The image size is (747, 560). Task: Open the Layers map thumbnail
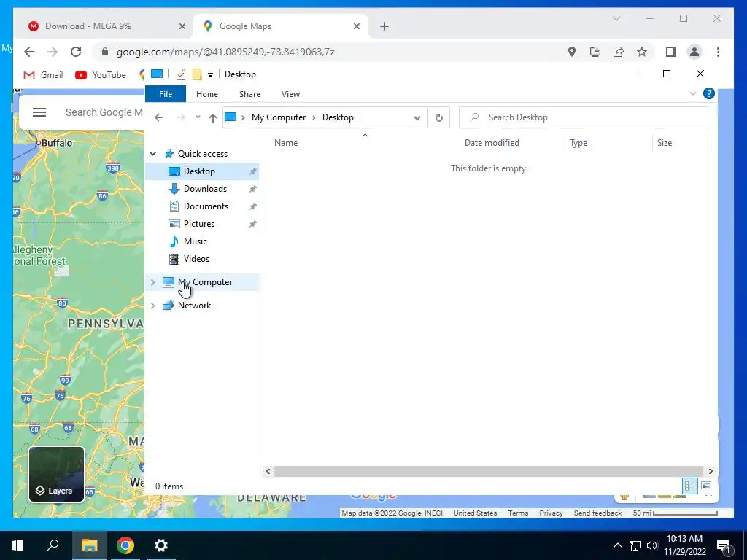click(x=56, y=474)
